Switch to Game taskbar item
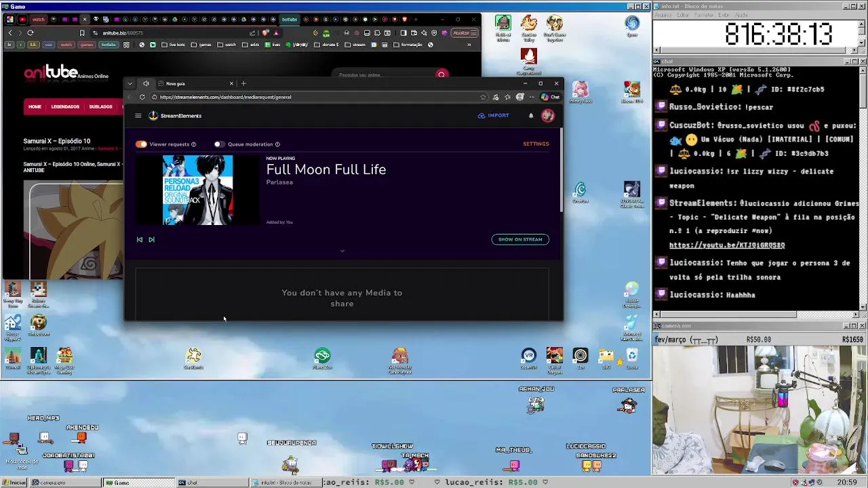This screenshot has width=868, height=488. [x=138, y=483]
